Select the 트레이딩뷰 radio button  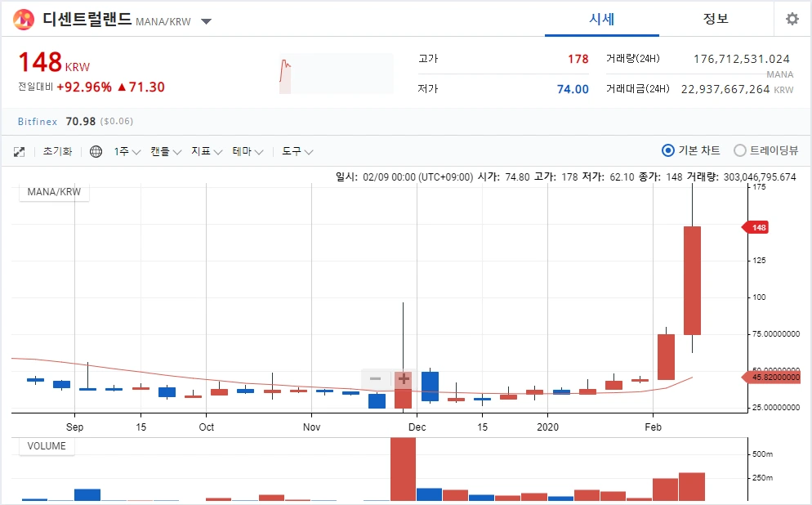coord(738,150)
